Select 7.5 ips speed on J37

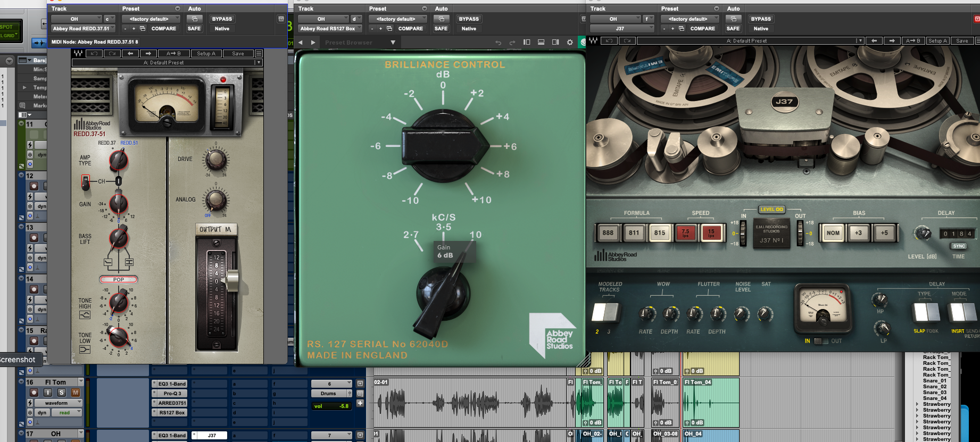point(685,232)
